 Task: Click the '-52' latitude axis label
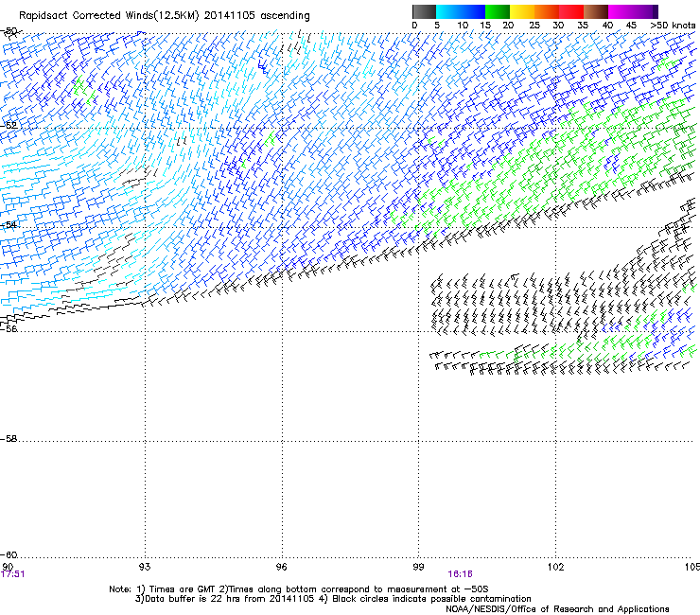tap(9, 126)
